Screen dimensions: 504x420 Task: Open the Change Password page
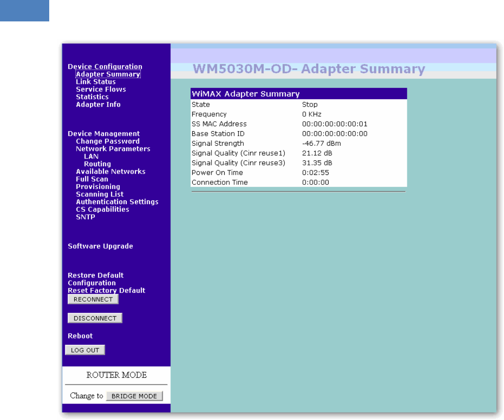[x=108, y=141]
